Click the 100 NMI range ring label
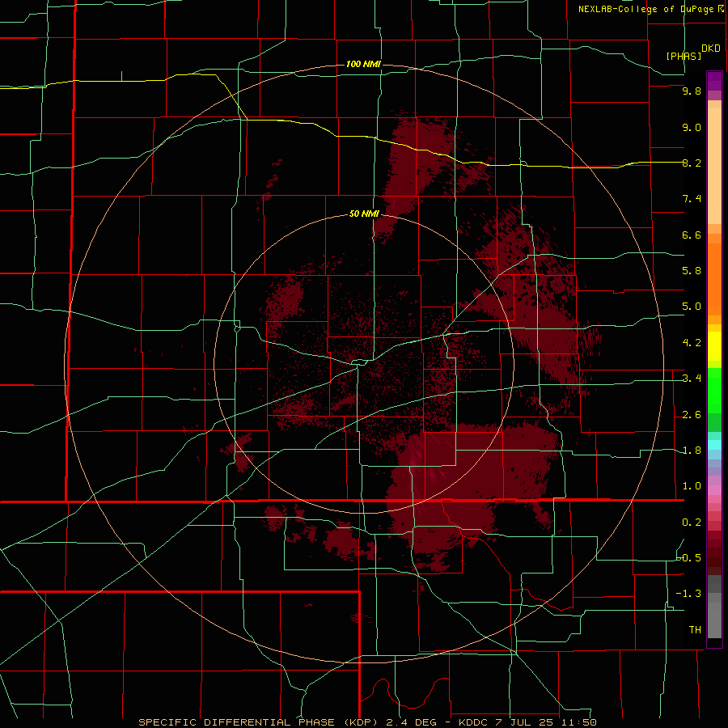 [x=363, y=64]
